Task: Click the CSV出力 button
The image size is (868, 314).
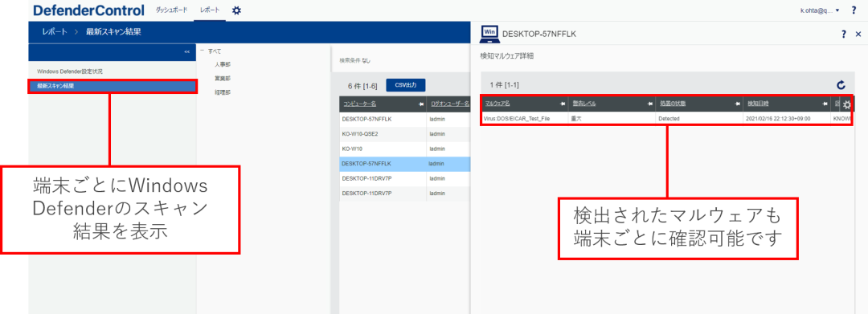Action: point(406,85)
